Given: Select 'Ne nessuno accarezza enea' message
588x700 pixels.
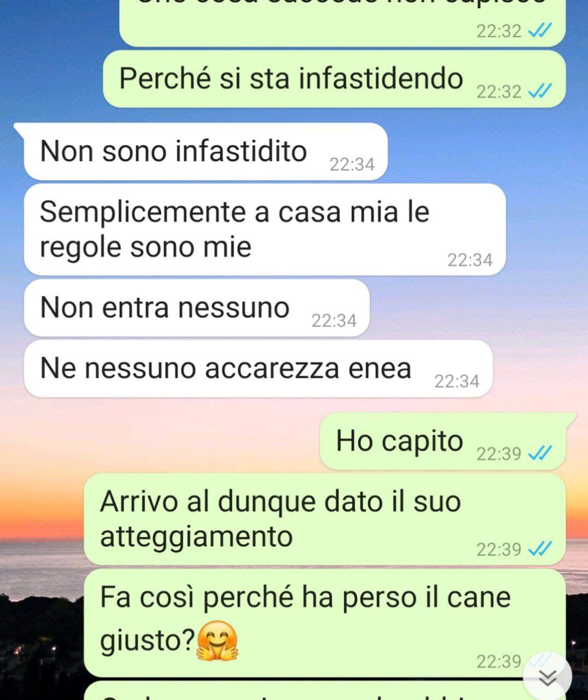Looking at the screenshot, I should coord(258,369).
